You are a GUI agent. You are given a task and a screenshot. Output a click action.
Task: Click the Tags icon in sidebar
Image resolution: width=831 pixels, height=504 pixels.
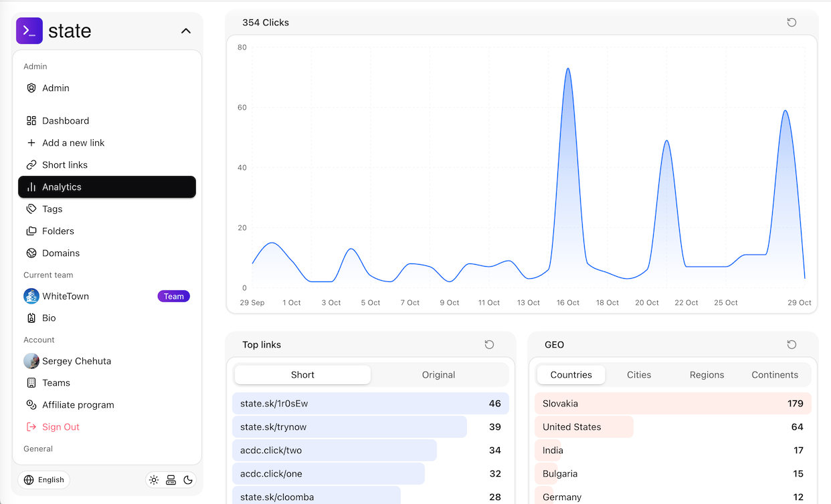[x=31, y=209]
